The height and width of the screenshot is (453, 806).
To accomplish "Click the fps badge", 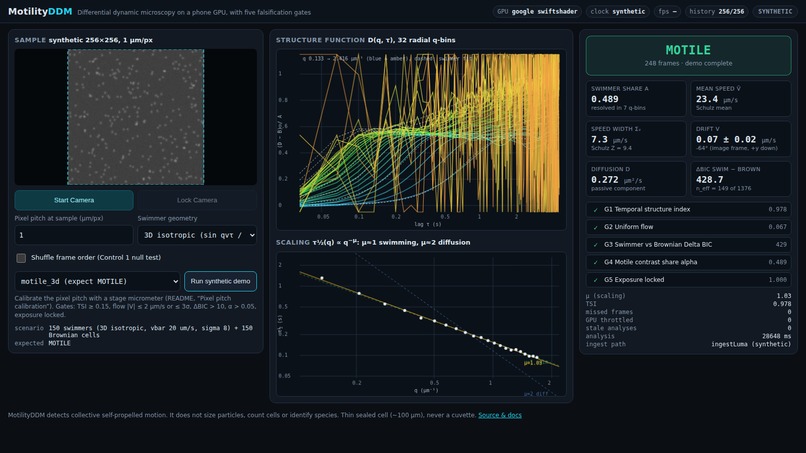I will click(667, 11).
